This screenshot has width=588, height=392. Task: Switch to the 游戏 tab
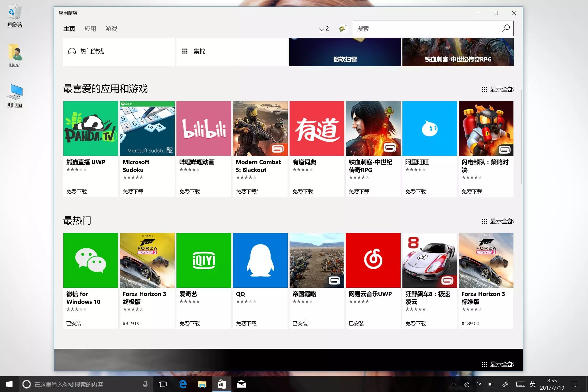tap(111, 29)
